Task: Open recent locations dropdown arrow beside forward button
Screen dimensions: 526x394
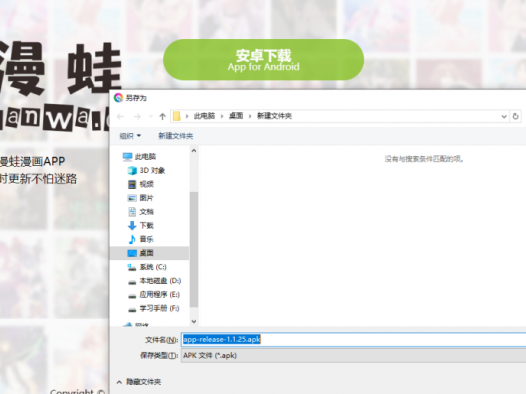Action: (151, 116)
